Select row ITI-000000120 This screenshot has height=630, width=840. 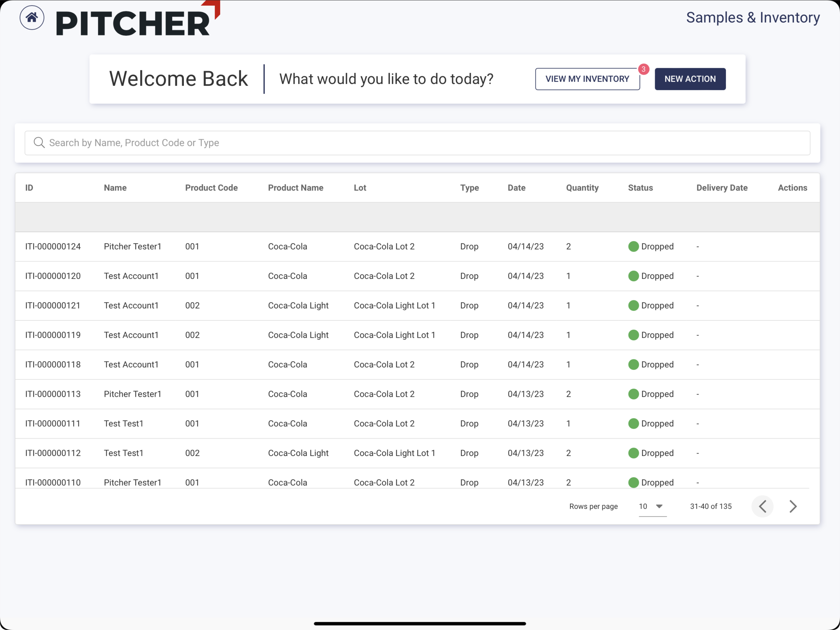[x=53, y=276]
